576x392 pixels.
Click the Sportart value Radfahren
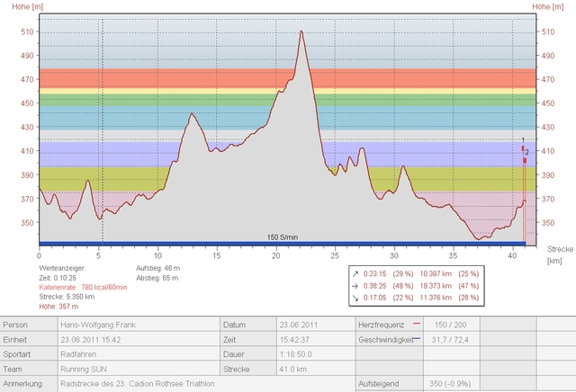tap(79, 354)
